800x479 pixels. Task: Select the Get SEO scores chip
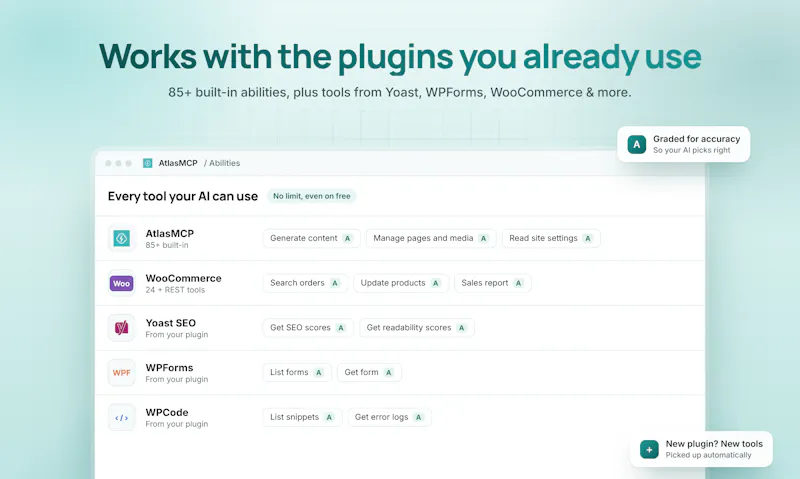tap(308, 327)
